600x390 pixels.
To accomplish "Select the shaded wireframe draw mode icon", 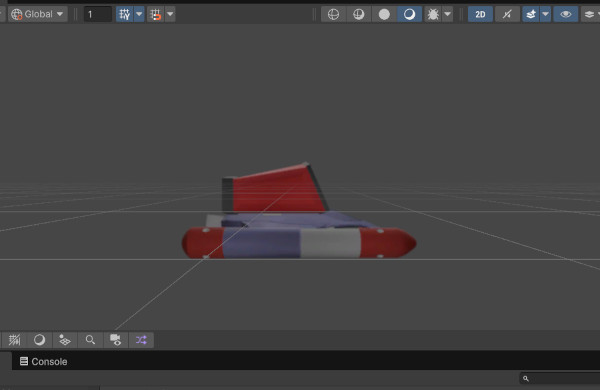I will 359,15.
